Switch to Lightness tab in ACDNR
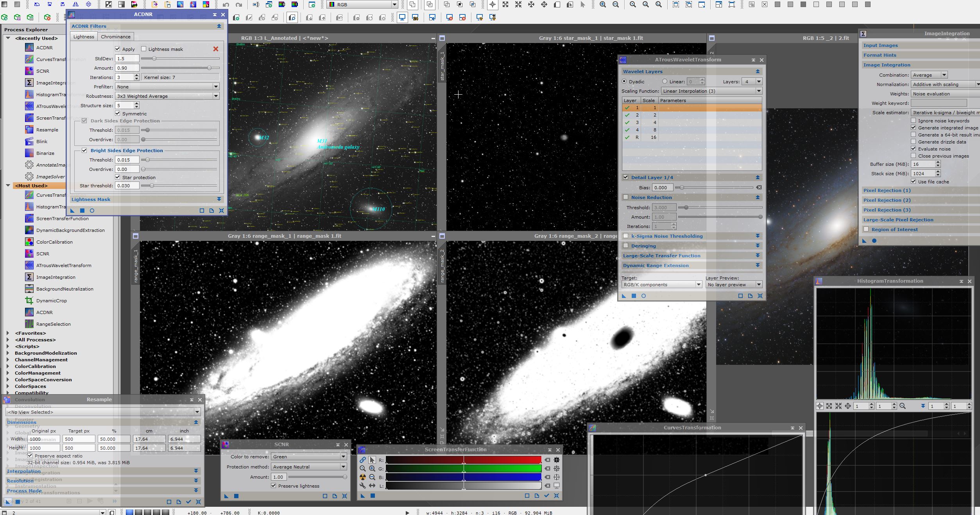This screenshot has width=980, height=515. point(84,37)
